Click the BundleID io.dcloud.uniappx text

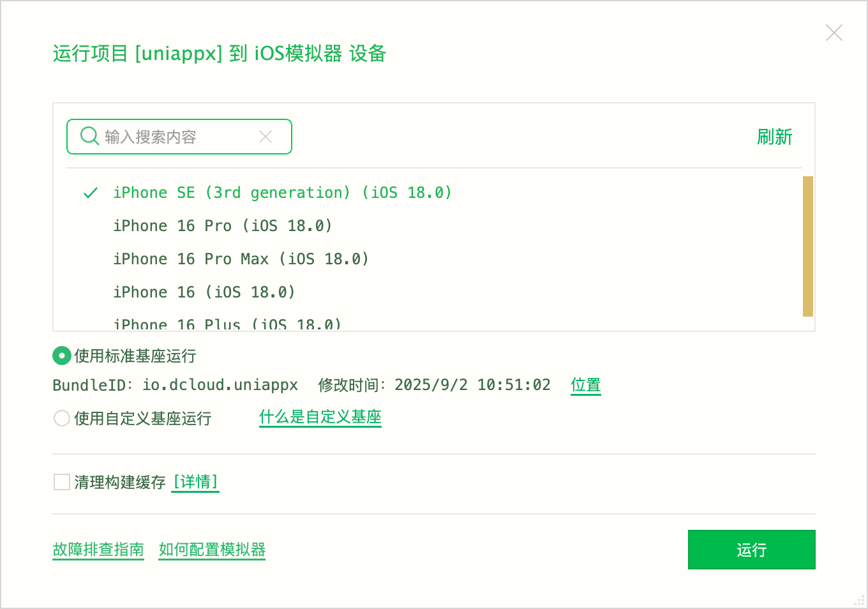pyautogui.click(x=176, y=385)
